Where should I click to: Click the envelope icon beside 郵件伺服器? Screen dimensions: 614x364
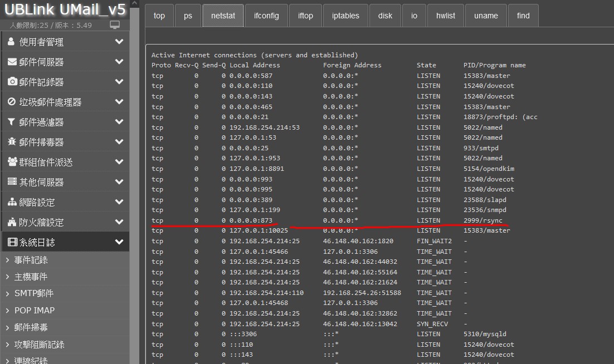click(12, 62)
